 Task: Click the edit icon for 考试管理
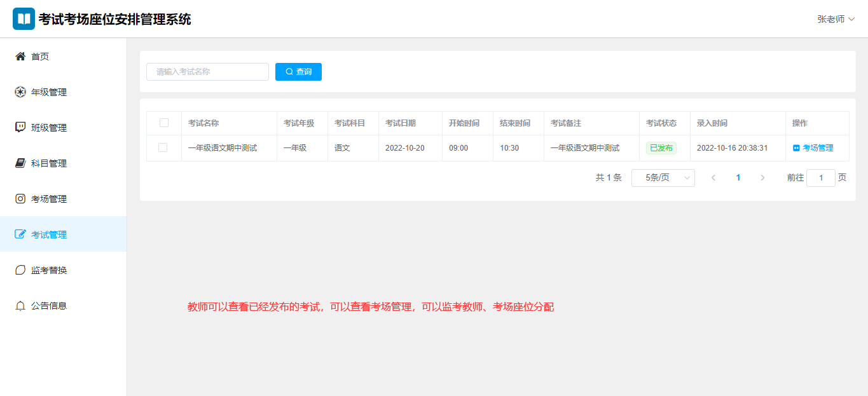pyautogui.click(x=20, y=235)
